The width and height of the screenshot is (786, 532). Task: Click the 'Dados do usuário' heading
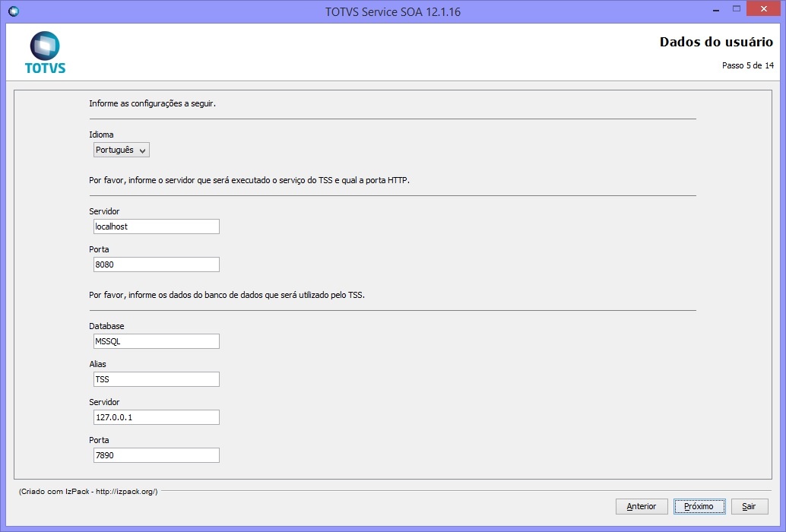[716, 42]
